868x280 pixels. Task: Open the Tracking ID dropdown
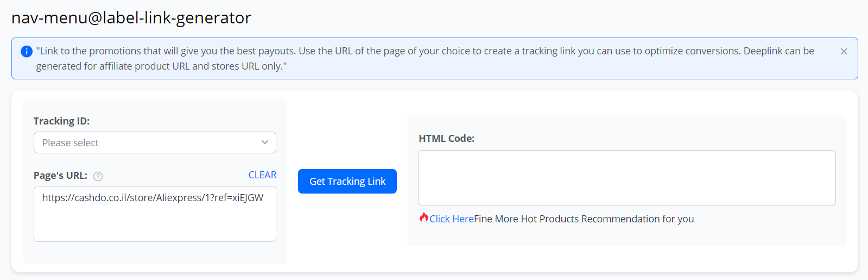coord(155,142)
